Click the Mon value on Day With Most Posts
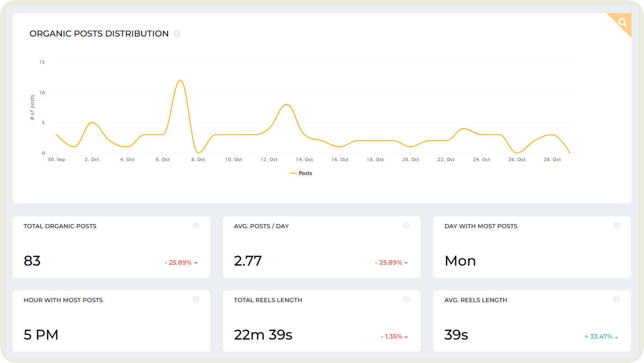The height and width of the screenshot is (363, 644). 460,260
